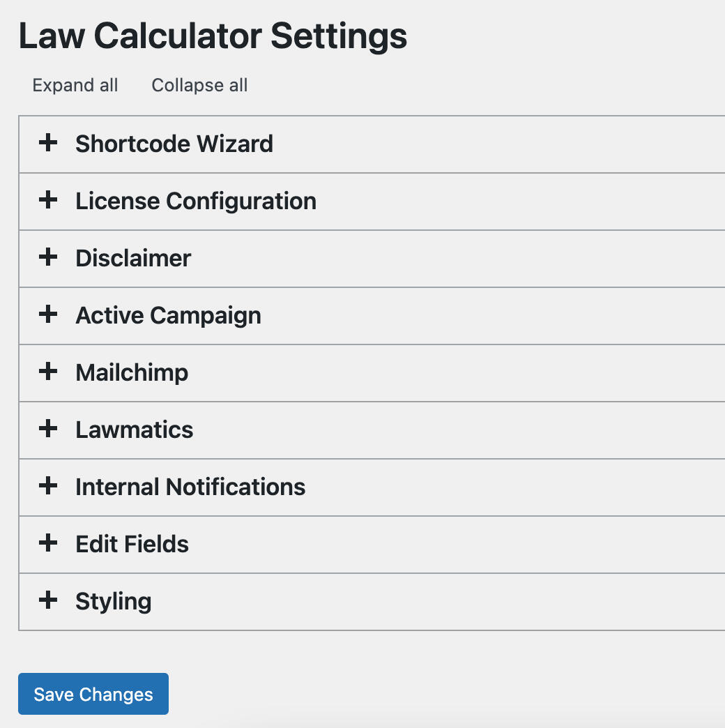This screenshot has height=728, width=725.
Task: Click the plus icon next to License Configuration
Action: coord(47,201)
